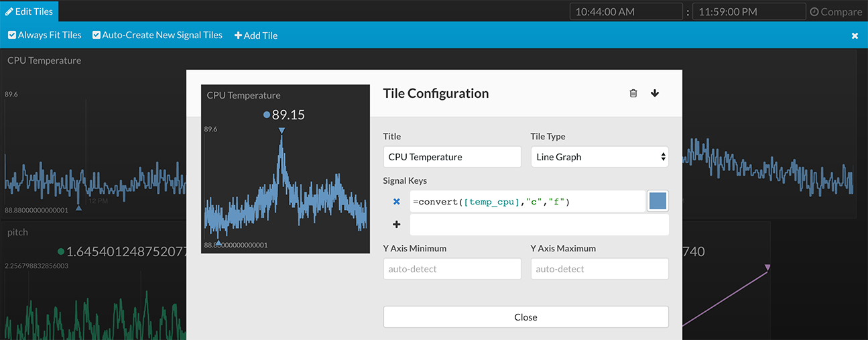Click the plus icon to add signal key
The image size is (868, 340).
[x=396, y=225]
